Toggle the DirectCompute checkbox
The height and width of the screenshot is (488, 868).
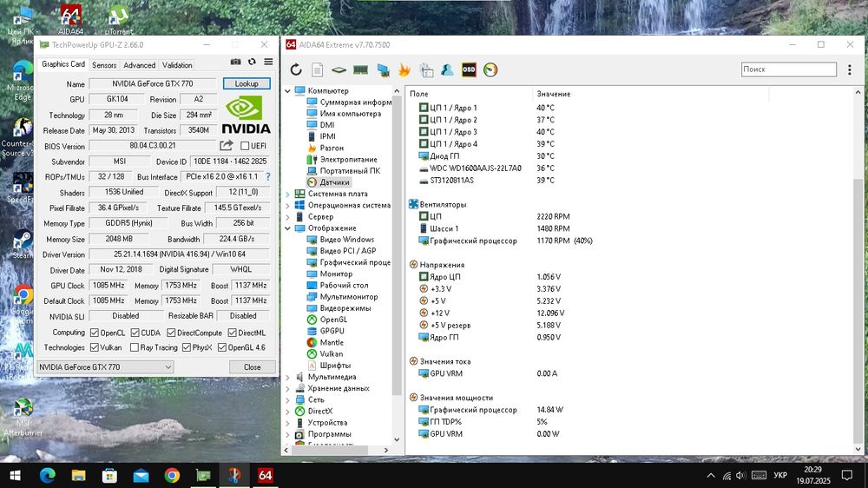(171, 333)
